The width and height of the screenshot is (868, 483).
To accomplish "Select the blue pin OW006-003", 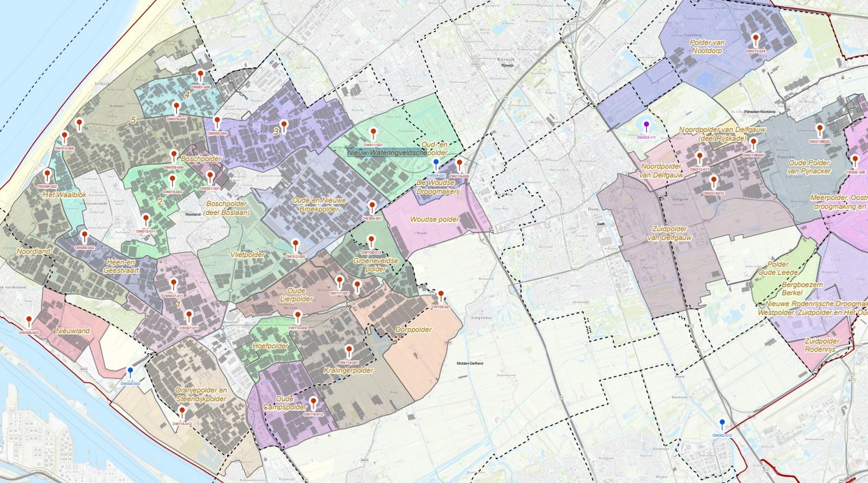I will (x=130, y=372).
